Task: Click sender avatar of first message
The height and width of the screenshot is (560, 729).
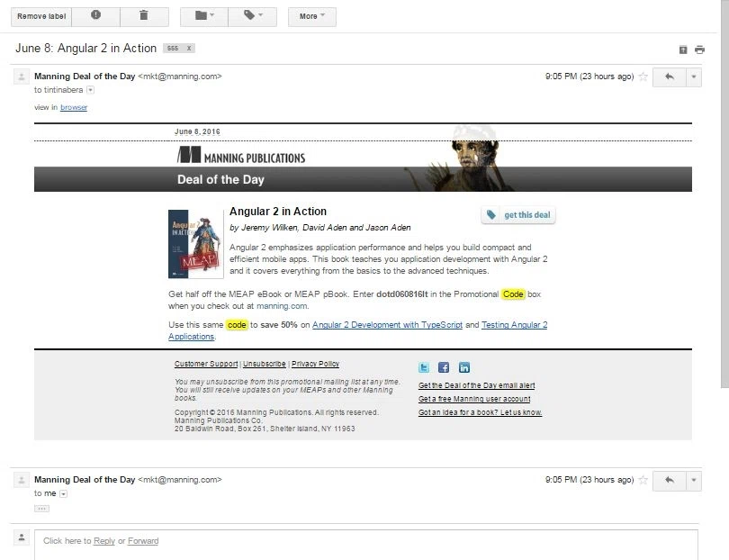Action: click(x=22, y=77)
